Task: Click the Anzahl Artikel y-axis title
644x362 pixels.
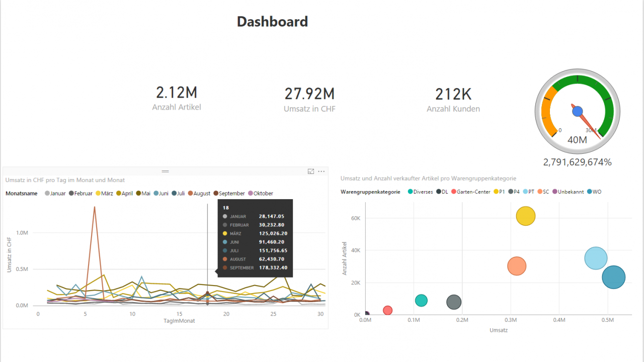Action: [x=345, y=257]
